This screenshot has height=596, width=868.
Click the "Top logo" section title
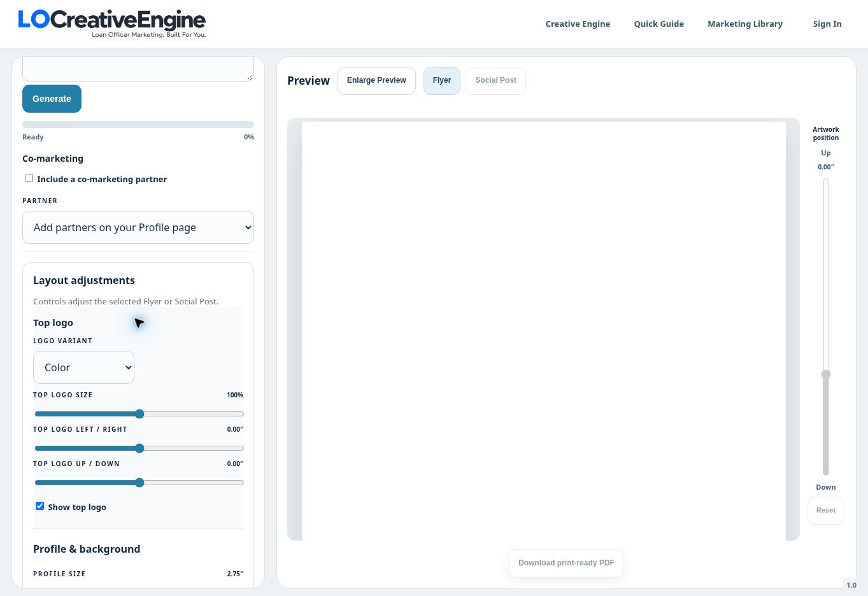[53, 323]
